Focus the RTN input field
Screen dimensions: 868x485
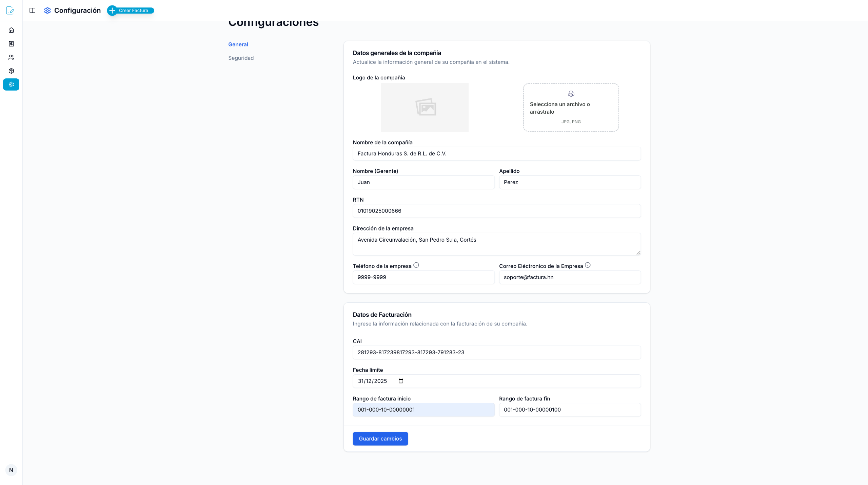click(496, 211)
